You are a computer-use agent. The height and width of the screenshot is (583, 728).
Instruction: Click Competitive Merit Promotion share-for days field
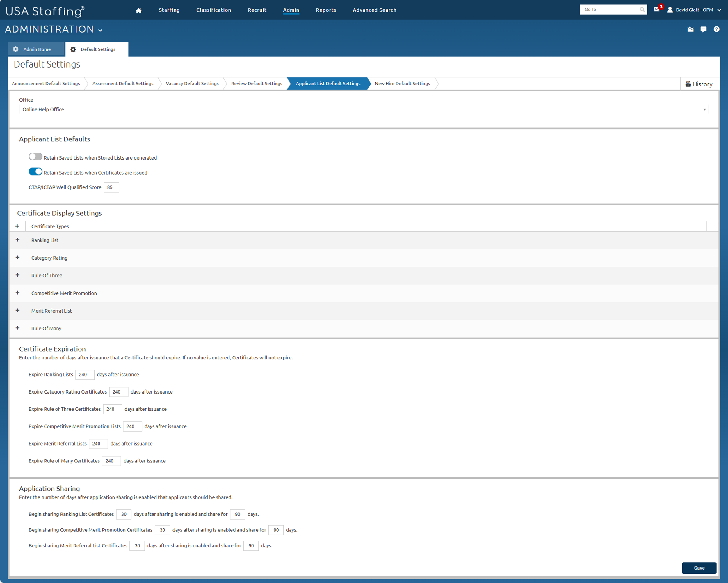(x=276, y=530)
